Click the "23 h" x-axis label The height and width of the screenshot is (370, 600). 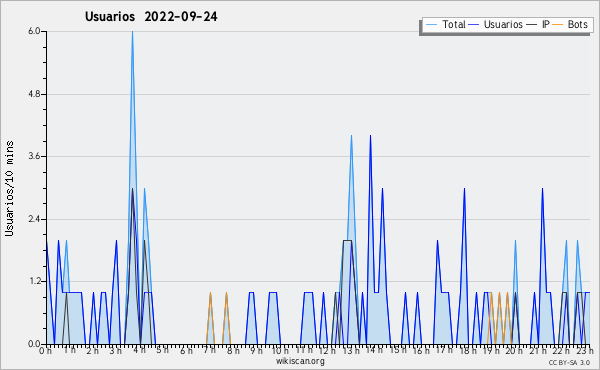click(585, 350)
